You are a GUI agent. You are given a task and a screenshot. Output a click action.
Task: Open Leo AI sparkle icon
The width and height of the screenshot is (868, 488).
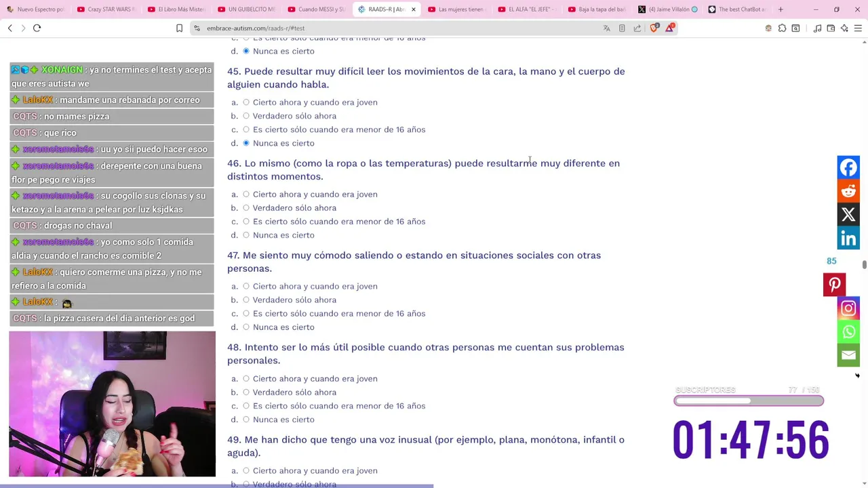pyautogui.click(x=844, y=28)
